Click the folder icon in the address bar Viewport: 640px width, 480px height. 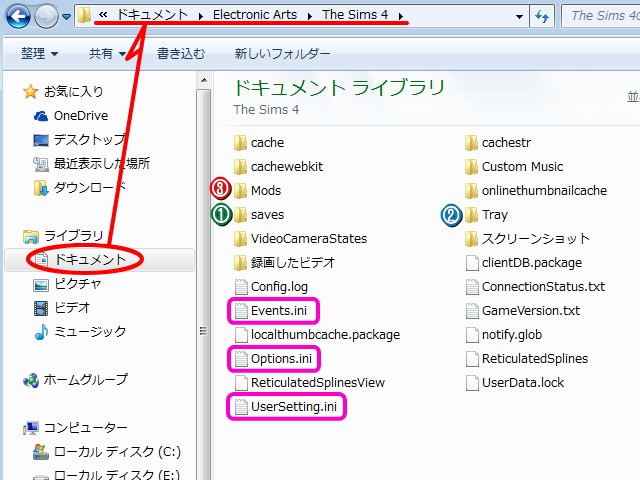(x=84, y=16)
